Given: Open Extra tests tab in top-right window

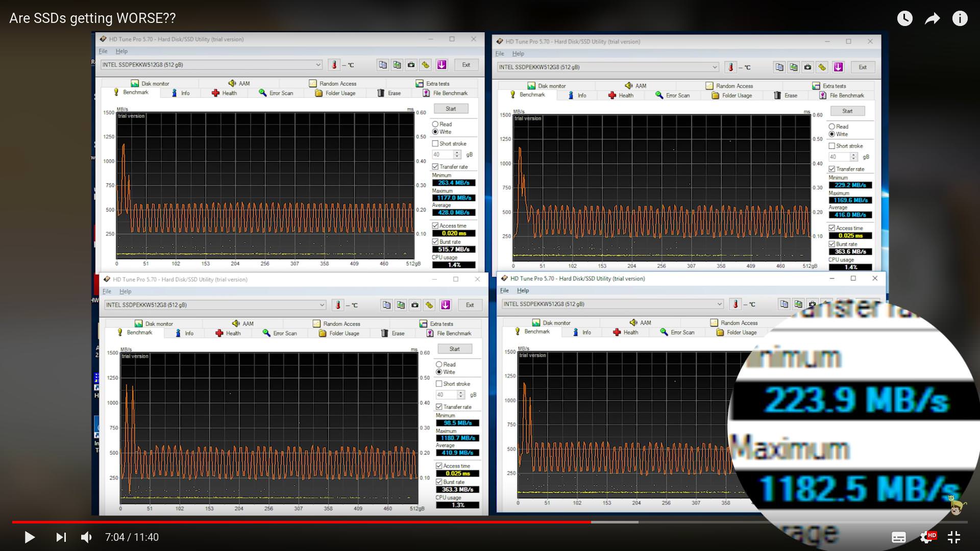Looking at the screenshot, I should [829, 86].
